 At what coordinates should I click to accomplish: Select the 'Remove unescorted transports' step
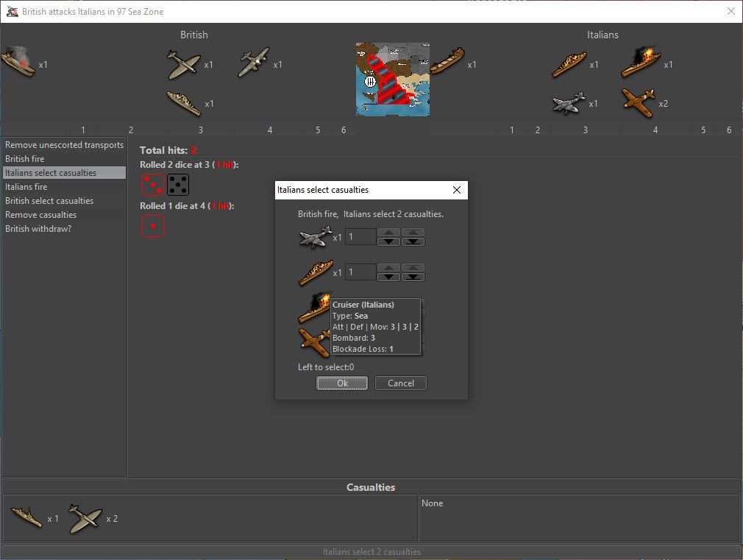point(64,145)
